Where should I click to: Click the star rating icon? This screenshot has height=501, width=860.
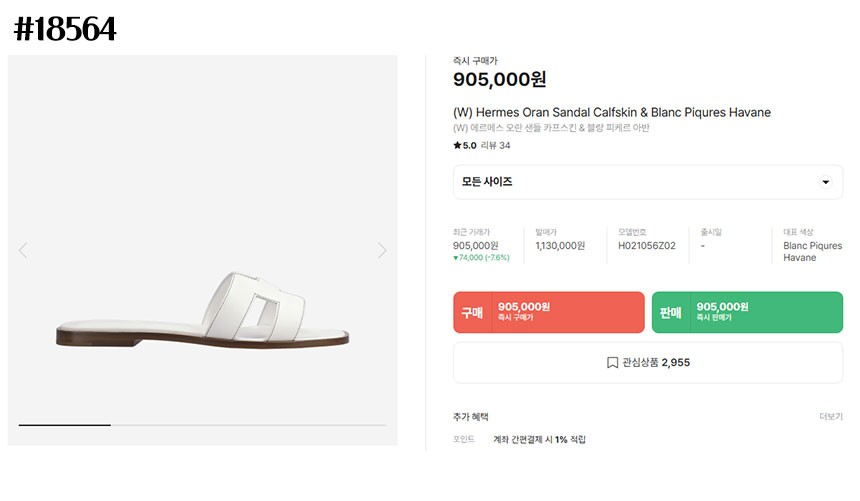point(457,146)
